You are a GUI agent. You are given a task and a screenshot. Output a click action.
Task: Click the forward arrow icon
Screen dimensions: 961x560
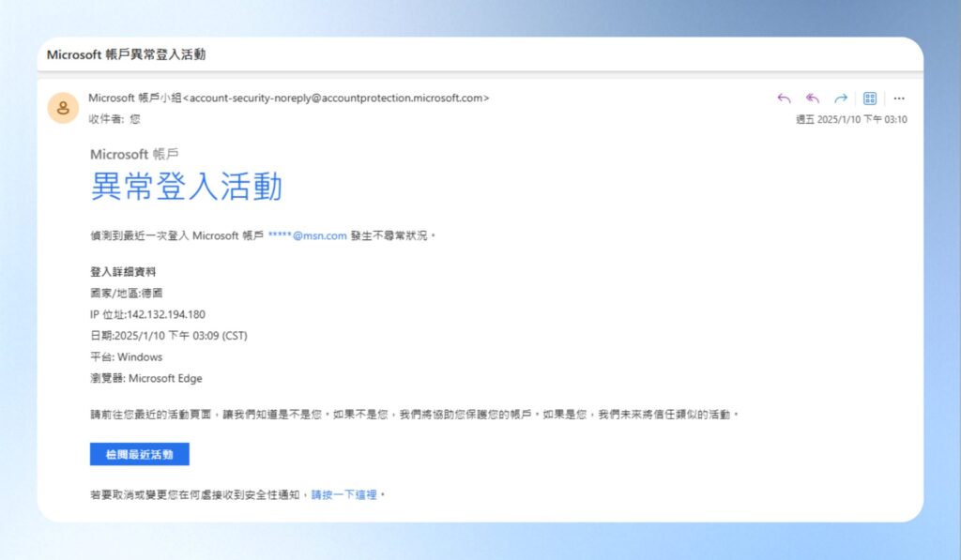[x=841, y=98]
